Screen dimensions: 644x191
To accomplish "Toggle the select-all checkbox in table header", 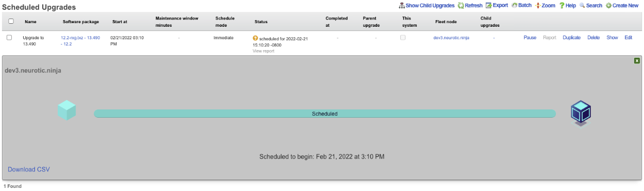I will 11,21.
